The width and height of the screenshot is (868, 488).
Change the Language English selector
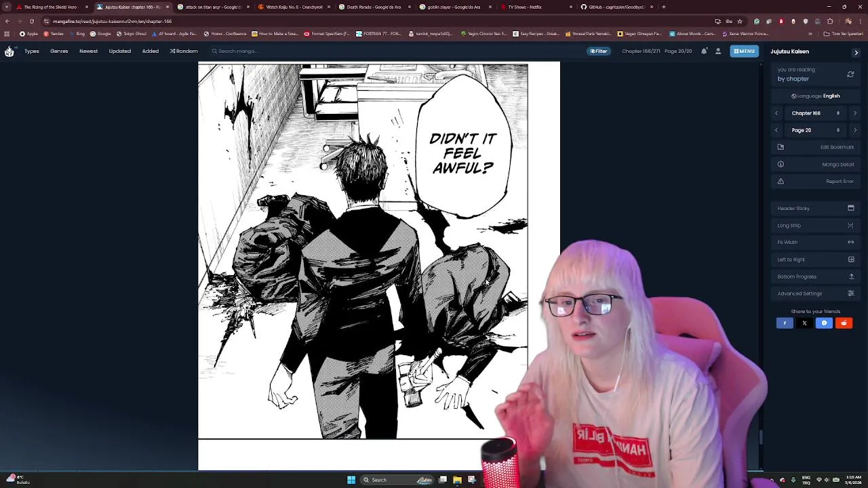(x=816, y=96)
